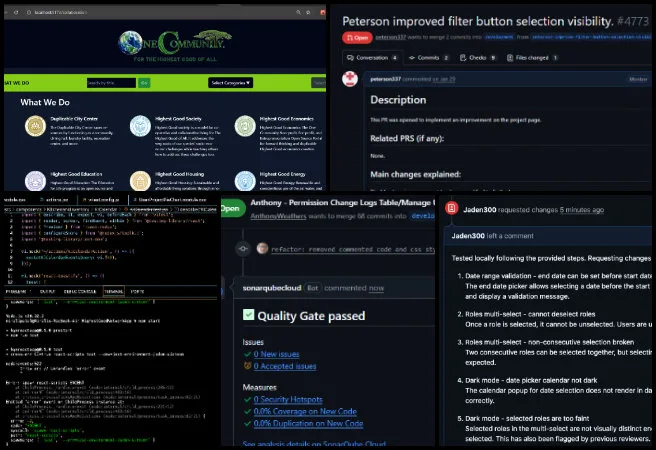Click the search by title input field
This screenshot has width=656, height=450.
point(111,83)
